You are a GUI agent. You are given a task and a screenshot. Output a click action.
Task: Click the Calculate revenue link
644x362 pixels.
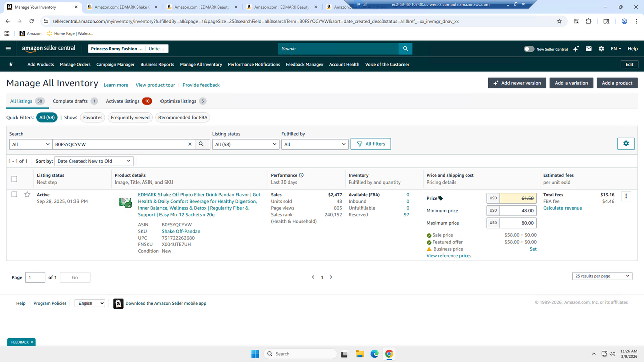562,208
